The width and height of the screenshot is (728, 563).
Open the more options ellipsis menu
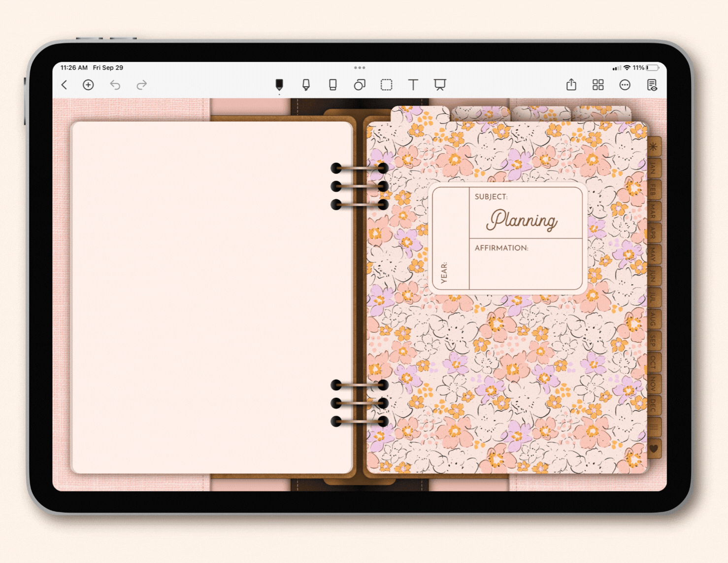pyautogui.click(x=625, y=85)
